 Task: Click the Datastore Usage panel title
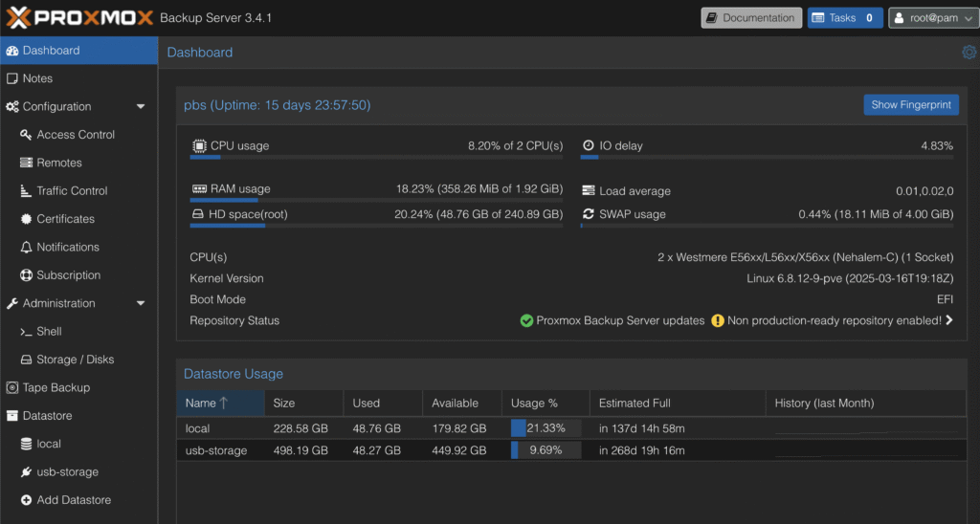point(234,374)
